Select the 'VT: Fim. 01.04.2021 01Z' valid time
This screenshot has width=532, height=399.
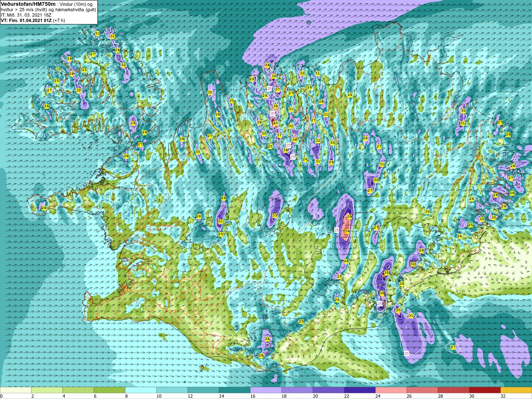tap(26, 20)
